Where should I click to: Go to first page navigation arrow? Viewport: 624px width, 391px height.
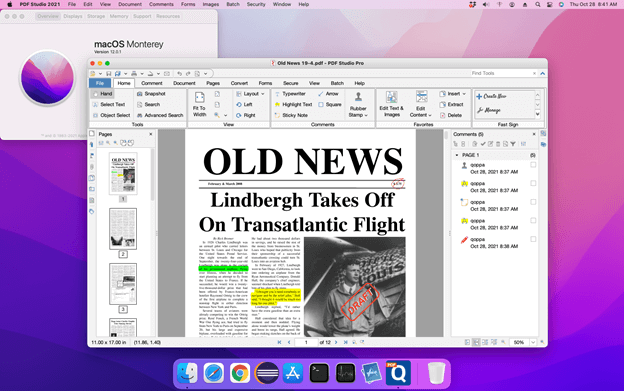pos(279,342)
